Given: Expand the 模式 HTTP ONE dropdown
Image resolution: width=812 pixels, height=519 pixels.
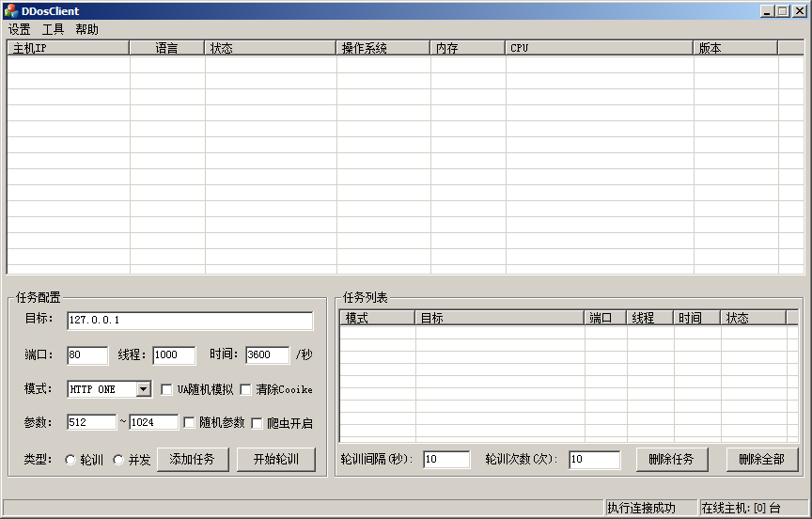Looking at the screenshot, I should pos(143,389).
